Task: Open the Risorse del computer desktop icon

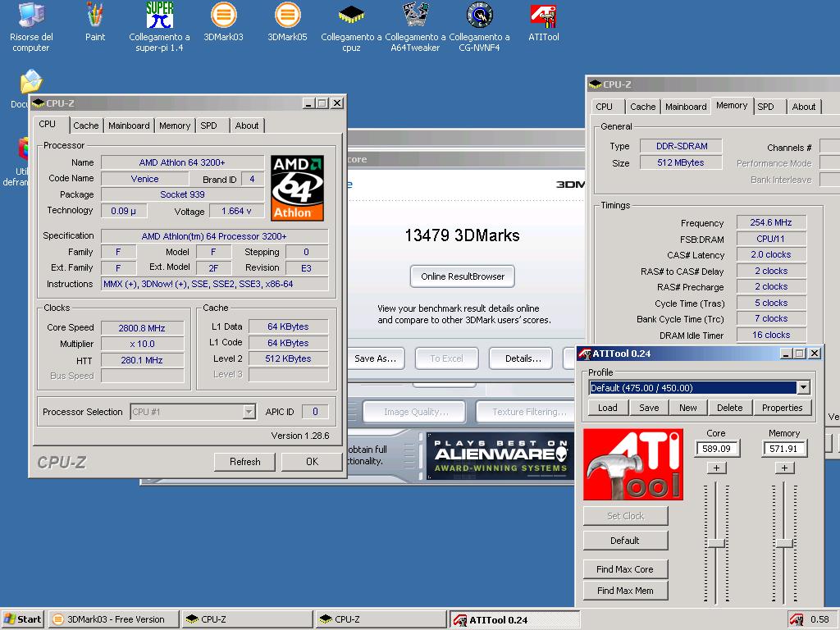Action: point(31,27)
